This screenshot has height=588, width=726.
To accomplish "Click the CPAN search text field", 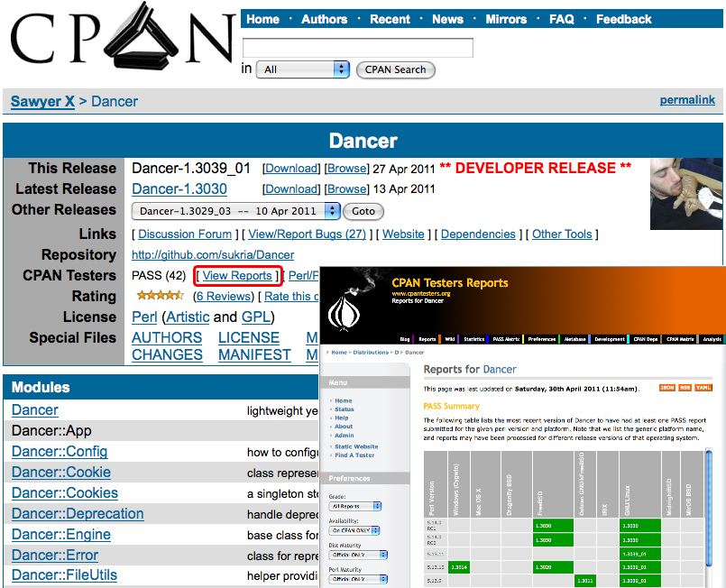I will coord(358,48).
